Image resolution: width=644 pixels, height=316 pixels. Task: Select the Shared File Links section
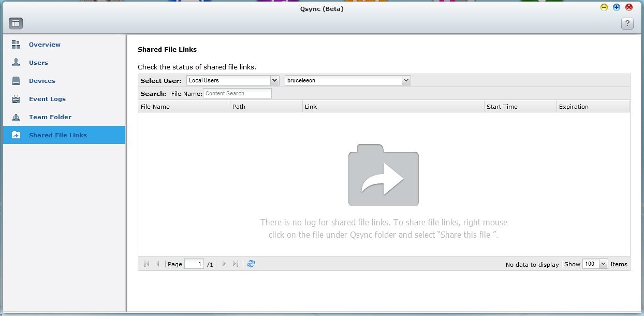pyautogui.click(x=64, y=135)
